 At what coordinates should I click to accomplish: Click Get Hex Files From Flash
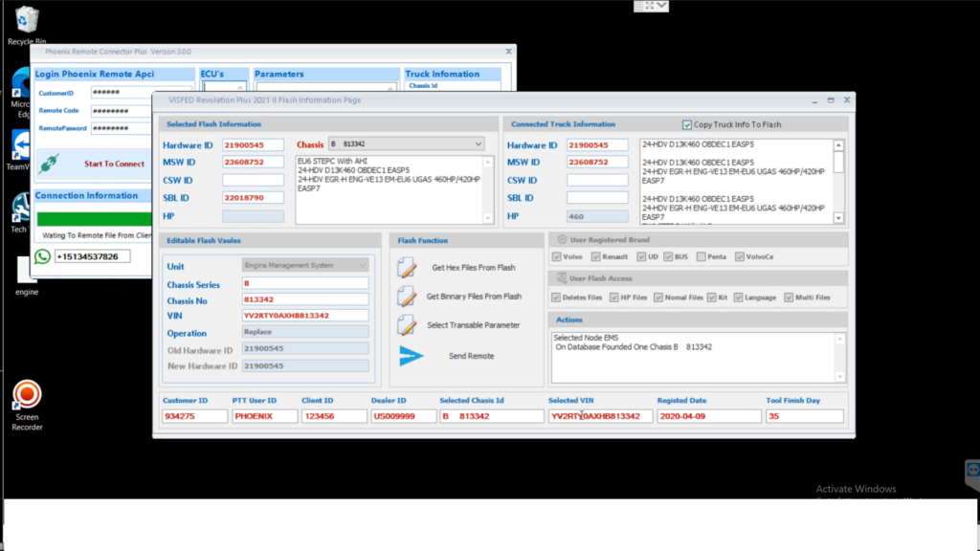pos(473,268)
